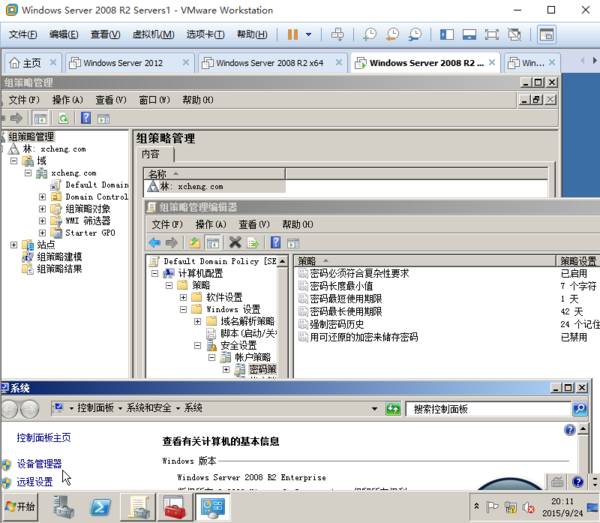Image resolution: width=600 pixels, height=523 pixels.
Task: Click the help icon in 组策略管理 toolbar
Action: point(86,118)
